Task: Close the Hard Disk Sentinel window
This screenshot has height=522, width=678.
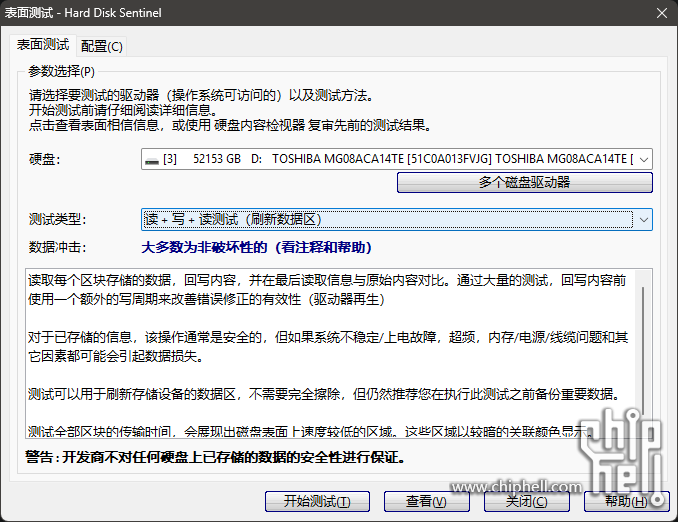Action: coord(662,13)
